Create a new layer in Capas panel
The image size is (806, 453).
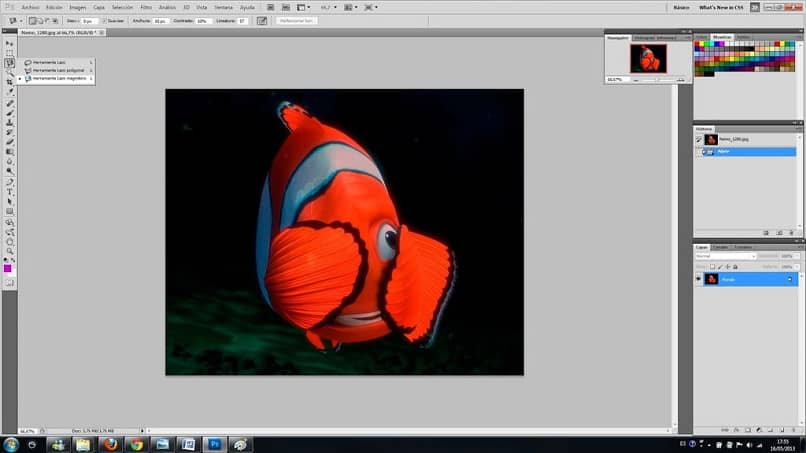pyautogui.click(x=782, y=430)
